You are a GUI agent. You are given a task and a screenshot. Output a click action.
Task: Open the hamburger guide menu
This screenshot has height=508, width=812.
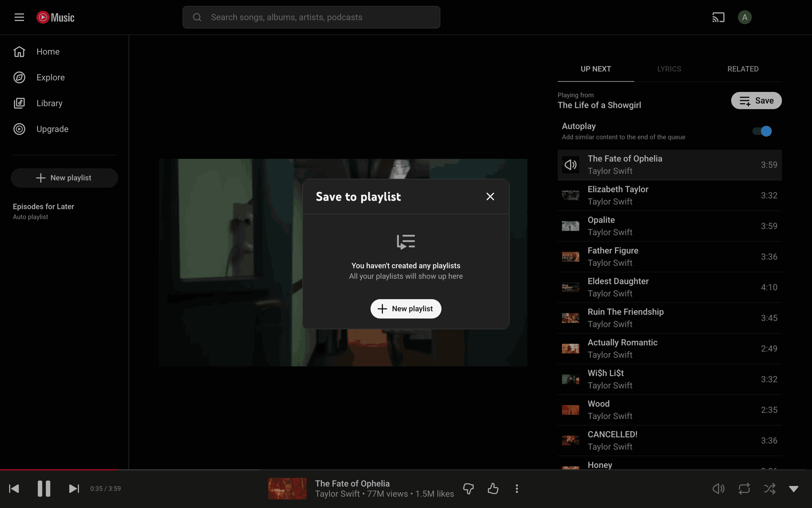(x=19, y=17)
